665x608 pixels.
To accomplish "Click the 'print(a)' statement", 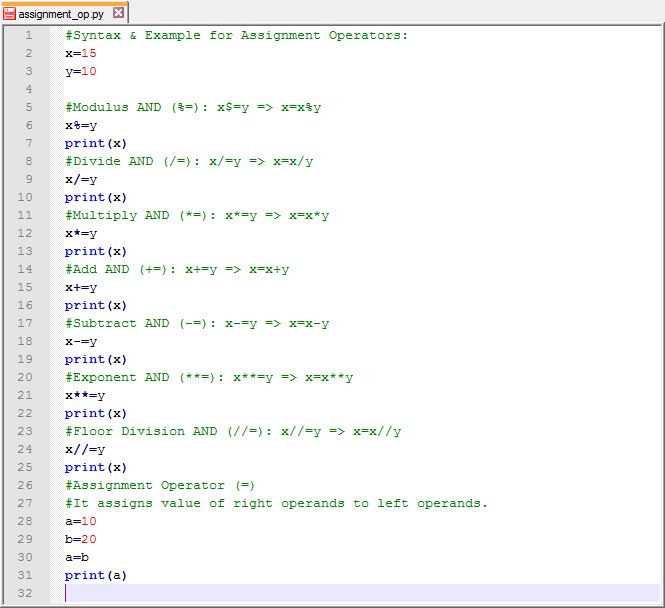I will [x=96, y=575].
